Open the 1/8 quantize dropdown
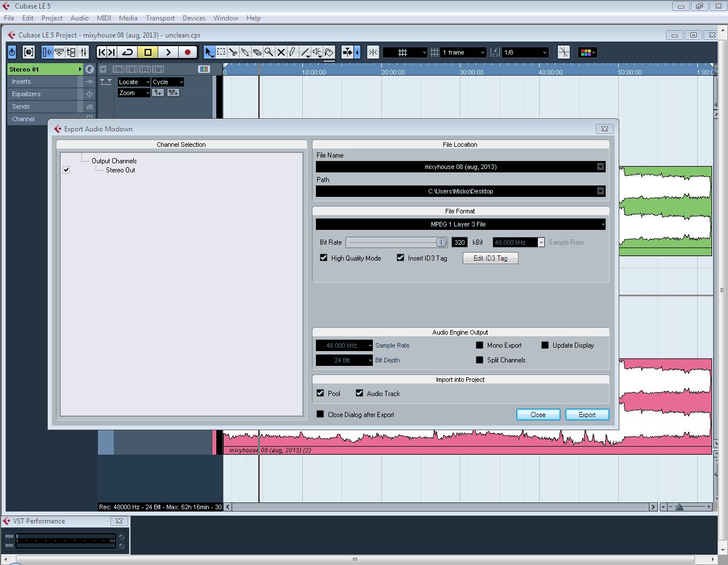 544,52
